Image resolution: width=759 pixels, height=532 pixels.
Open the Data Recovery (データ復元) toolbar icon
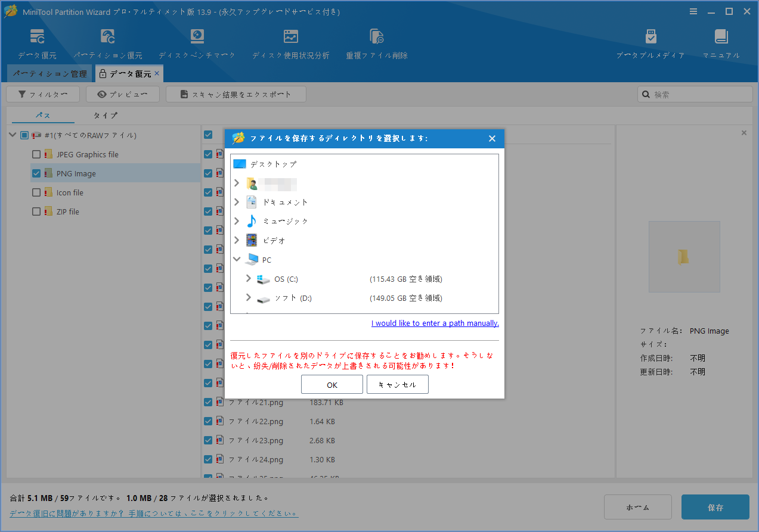37,43
